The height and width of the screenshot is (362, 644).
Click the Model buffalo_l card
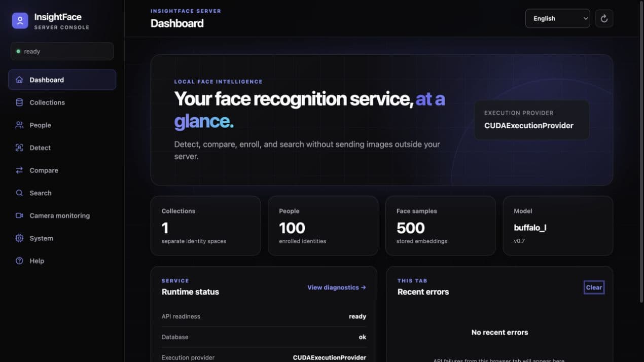pos(558,226)
